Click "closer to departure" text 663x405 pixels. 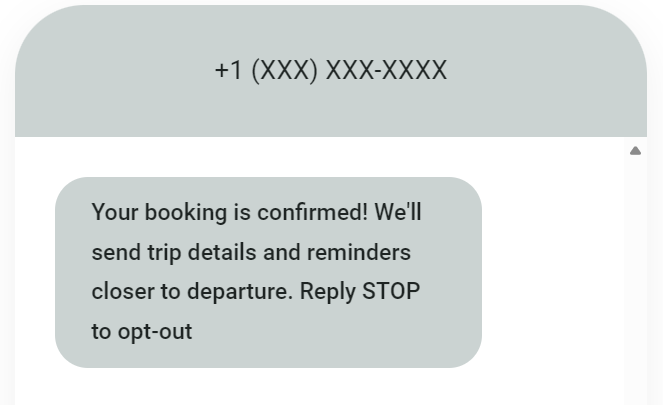(191, 292)
